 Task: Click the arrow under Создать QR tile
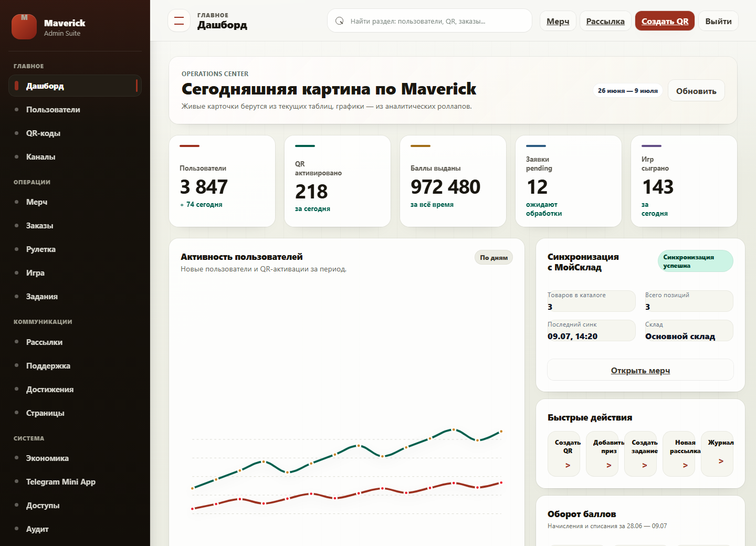(568, 465)
